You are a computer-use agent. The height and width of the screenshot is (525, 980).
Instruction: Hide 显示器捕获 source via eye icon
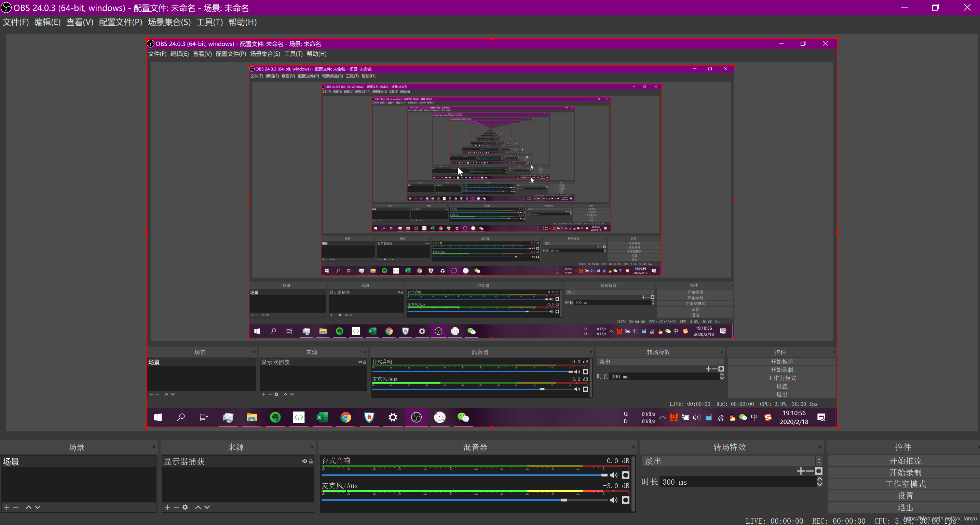point(304,461)
